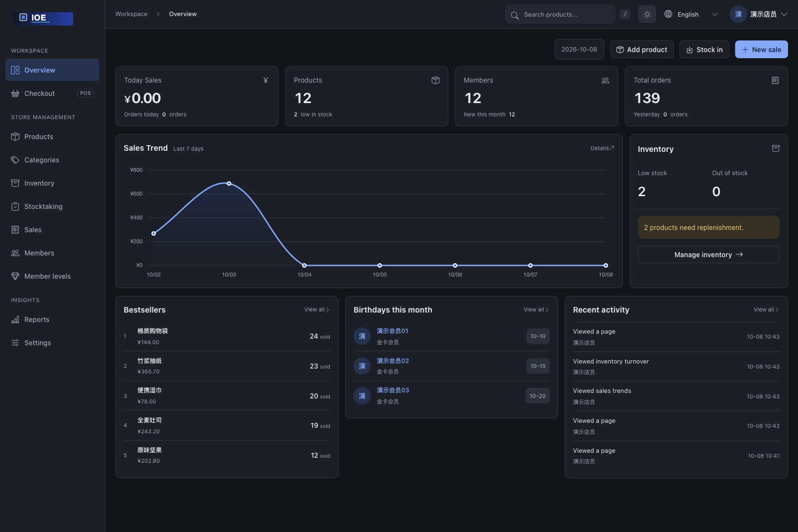798x532 pixels.
Task: Open Checkout POS in the sidebar
Action: coord(52,94)
